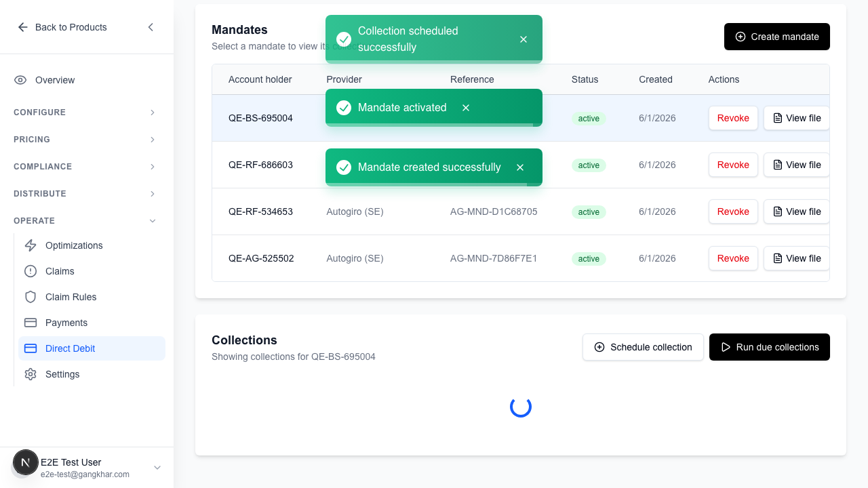868x488 pixels.
Task: Click the Claims alert circle icon
Action: [x=31, y=271]
